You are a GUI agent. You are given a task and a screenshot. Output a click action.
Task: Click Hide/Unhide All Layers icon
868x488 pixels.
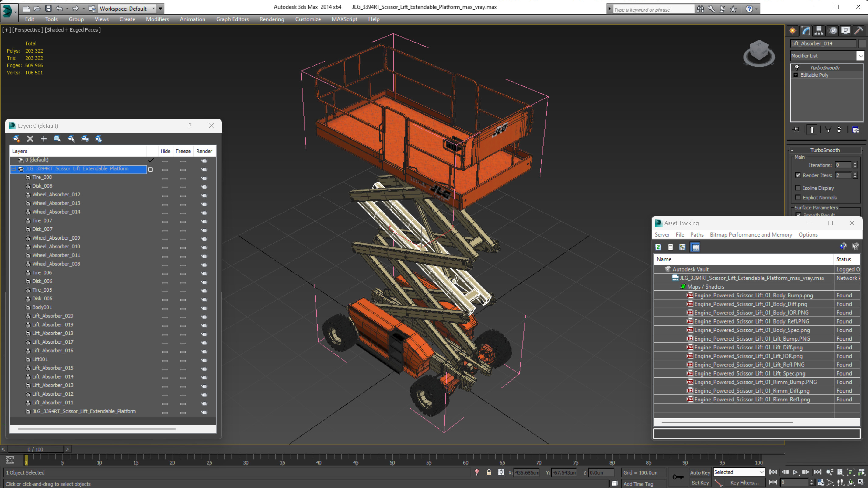85,139
